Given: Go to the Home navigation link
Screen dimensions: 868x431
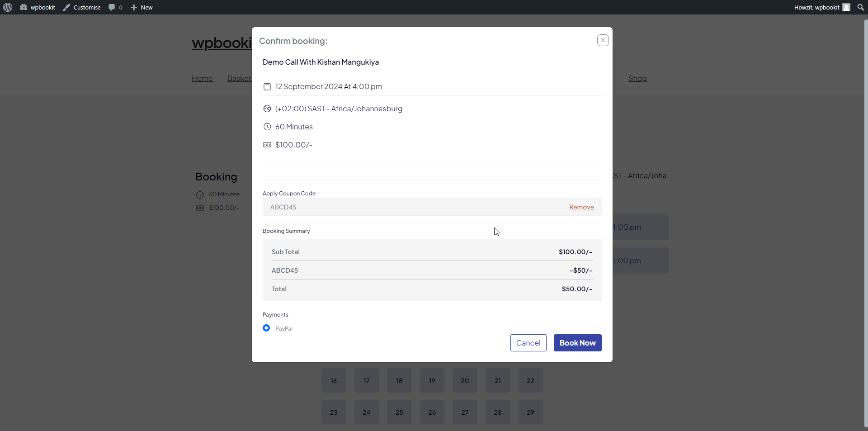Looking at the screenshot, I should tap(202, 78).
